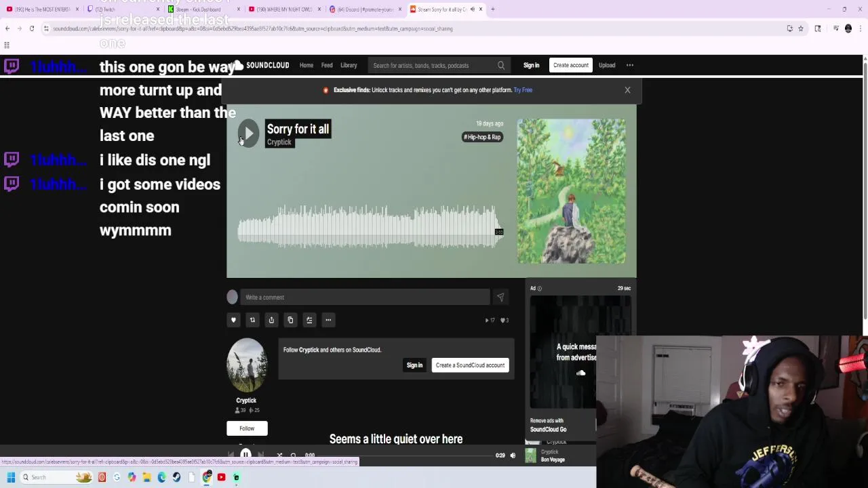The width and height of the screenshot is (868, 488).
Task: Open the Feed tab
Action: pyautogui.click(x=327, y=65)
